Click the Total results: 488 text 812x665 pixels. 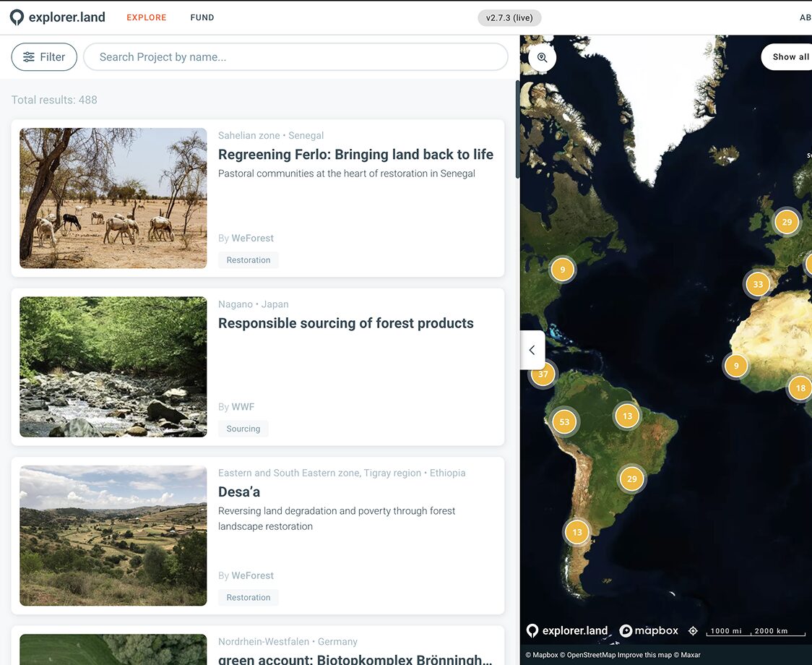coord(54,100)
